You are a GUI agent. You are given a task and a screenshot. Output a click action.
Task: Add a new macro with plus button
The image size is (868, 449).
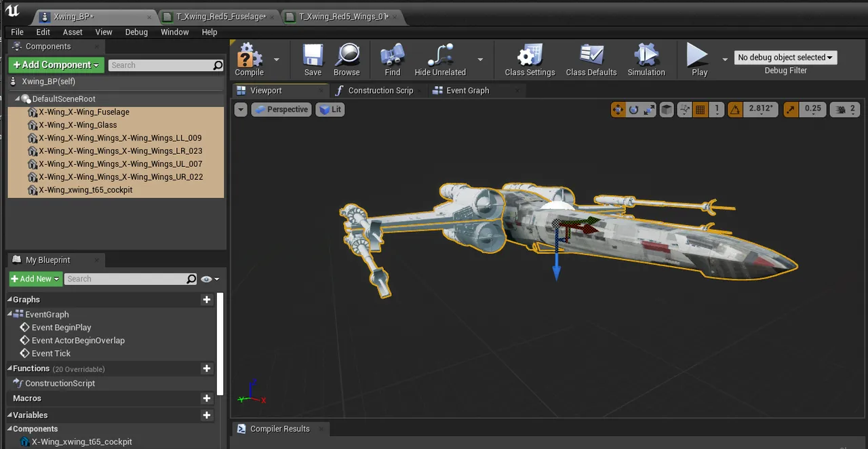coord(207,398)
